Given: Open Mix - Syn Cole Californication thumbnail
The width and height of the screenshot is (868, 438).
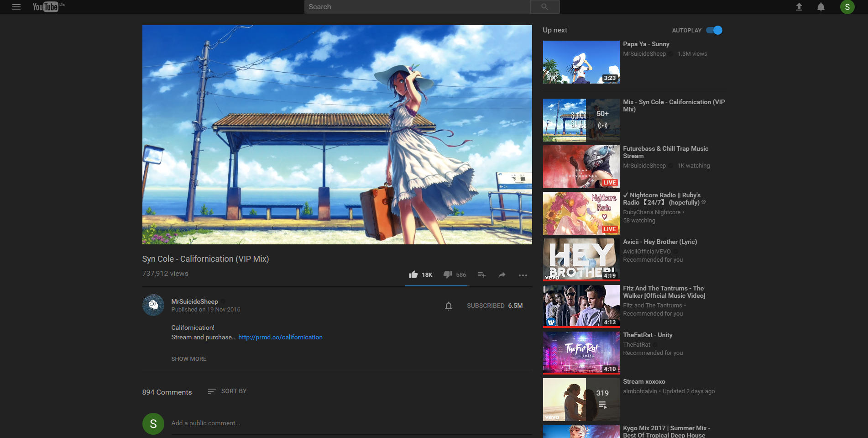Looking at the screenshot, I should [581, 120].
